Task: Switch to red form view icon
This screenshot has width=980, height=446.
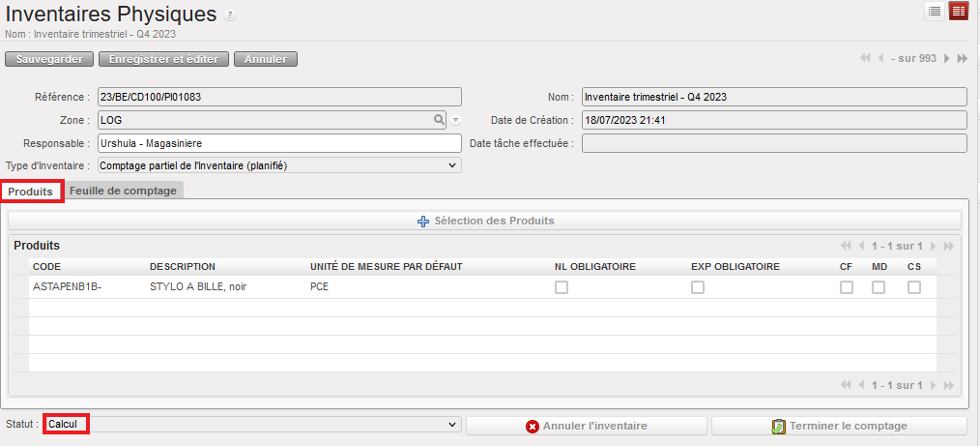Action: click(x=958, y=11)
